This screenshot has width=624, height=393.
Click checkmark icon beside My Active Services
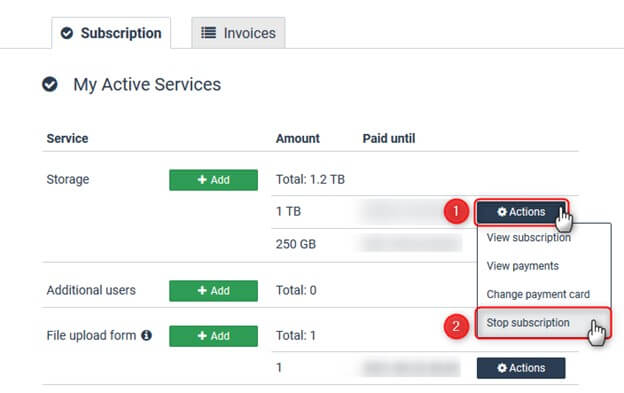[50, 84]
